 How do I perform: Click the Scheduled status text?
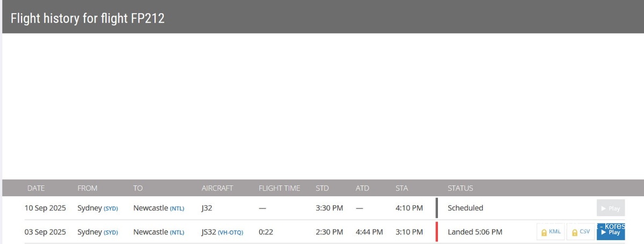coord(465,208)
